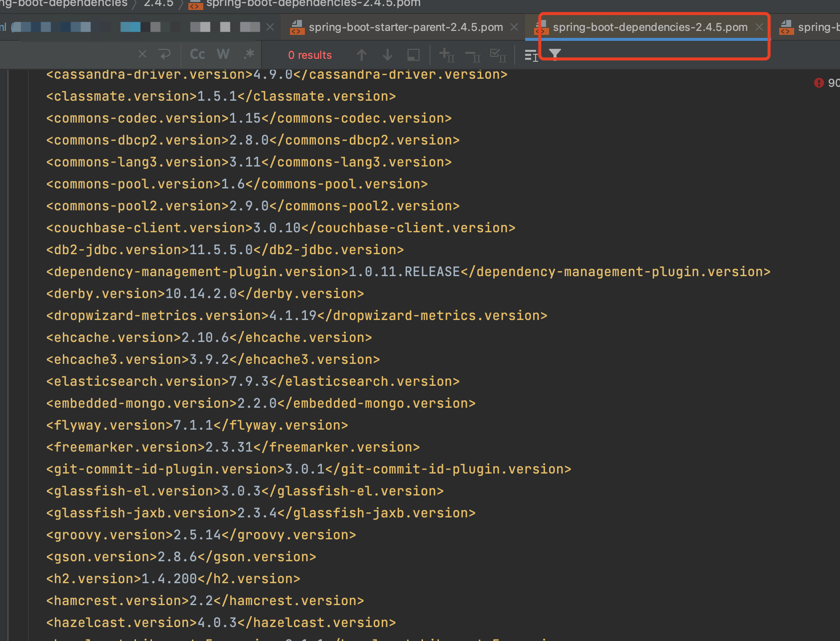
Task: Switch to spring-boot-dependencies-2.4.5.pom tab
Action: pyautogui.click(x=650, y=27)
